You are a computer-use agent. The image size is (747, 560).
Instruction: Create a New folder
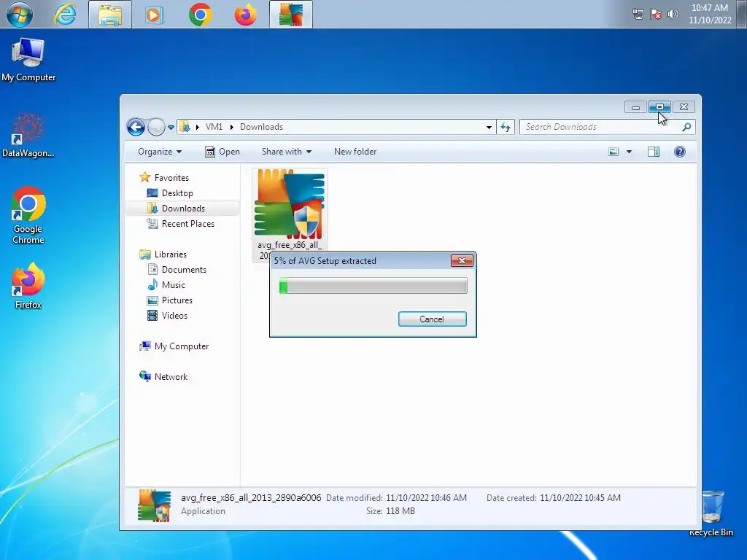tap(355, 152)
